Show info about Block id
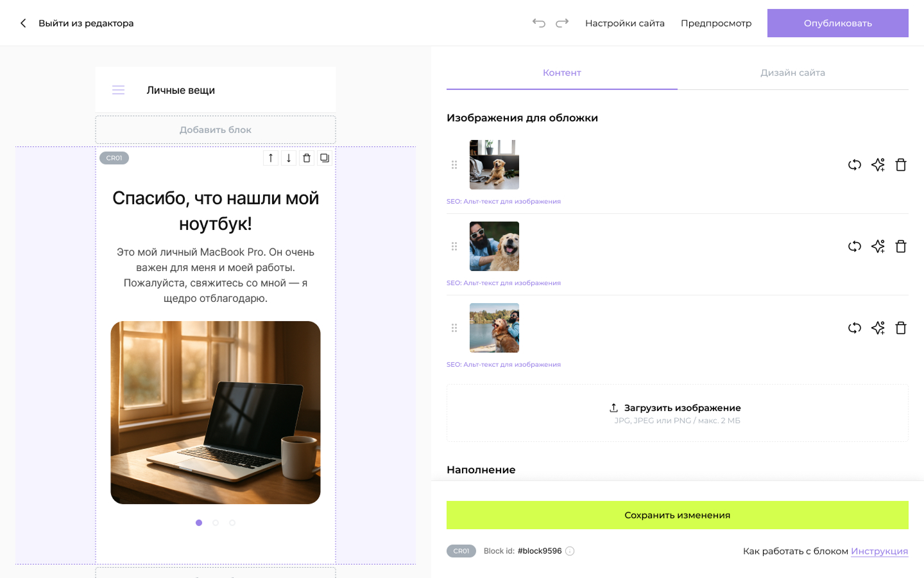Image resolution: width=924 pixels, height=578 pixels. [570, 551]
